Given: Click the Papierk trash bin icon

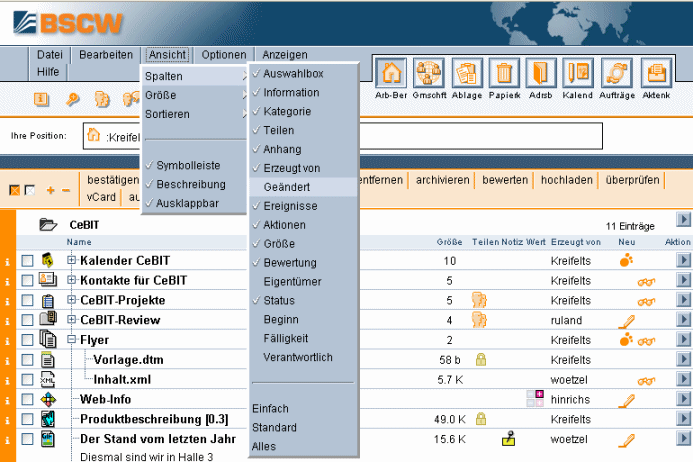Looking at the screenshot, I should coord(505,73).
